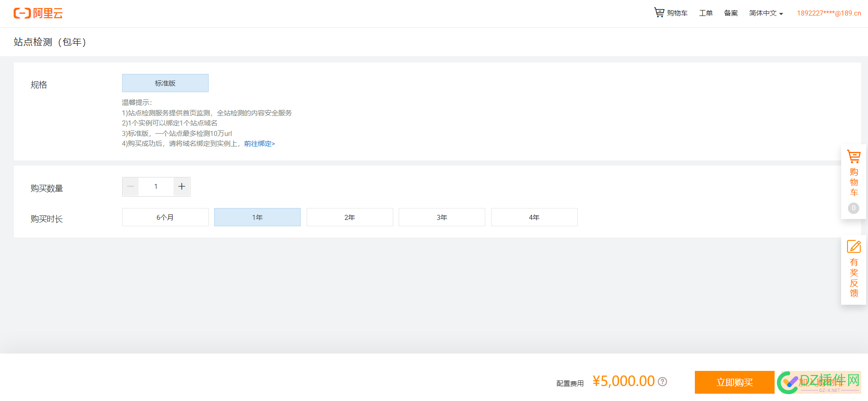Click the purchase quantity input field
This screenshot has width=868, height=401.
pyautogui.click(x=156, y=187)
